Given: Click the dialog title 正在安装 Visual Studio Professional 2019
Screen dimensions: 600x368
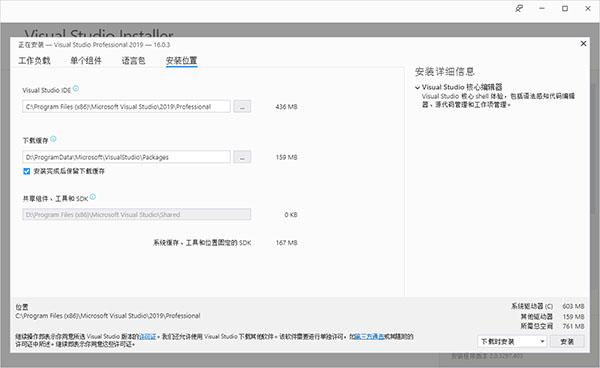Looking at the screenshot, I should [x=94, y=45].
